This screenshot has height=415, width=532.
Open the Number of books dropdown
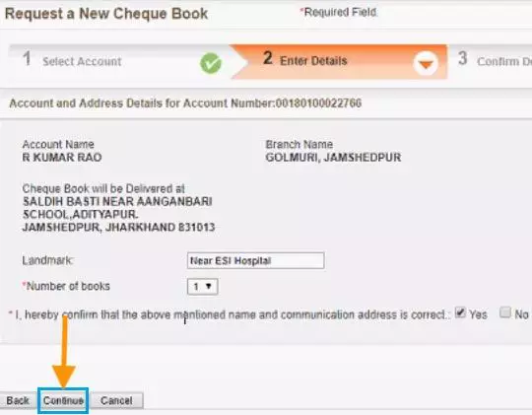coord(203,287)
